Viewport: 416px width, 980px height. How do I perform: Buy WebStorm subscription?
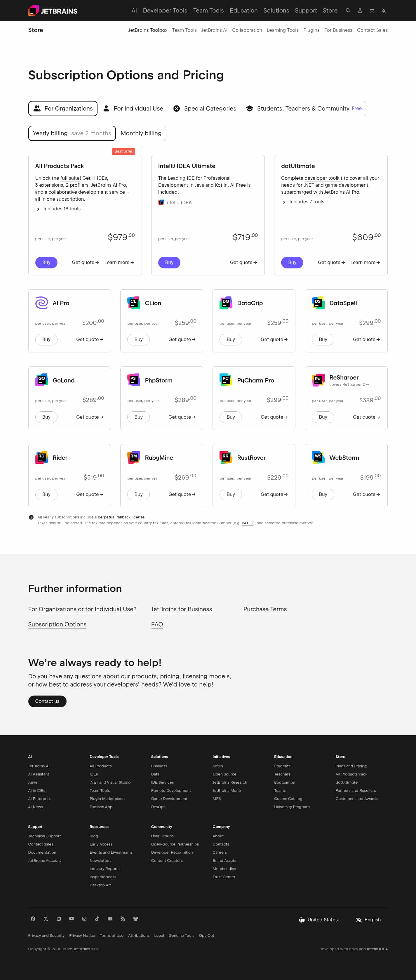tap(323, 495)
